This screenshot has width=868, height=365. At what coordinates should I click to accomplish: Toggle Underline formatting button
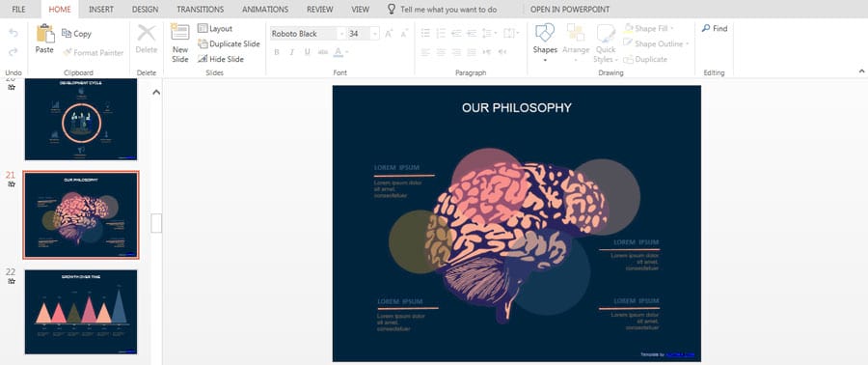(308, 52)
